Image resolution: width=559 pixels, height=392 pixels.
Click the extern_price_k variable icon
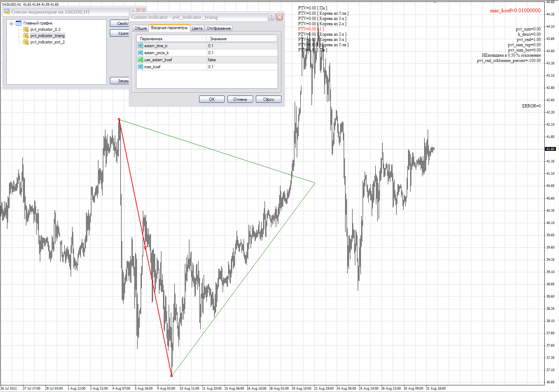(x=140, y=53)
